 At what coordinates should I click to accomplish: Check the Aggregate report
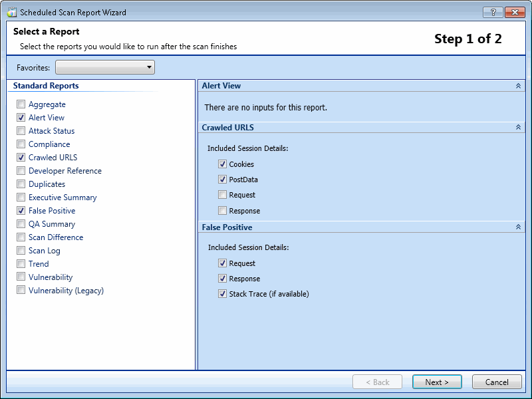pos(20,104)
